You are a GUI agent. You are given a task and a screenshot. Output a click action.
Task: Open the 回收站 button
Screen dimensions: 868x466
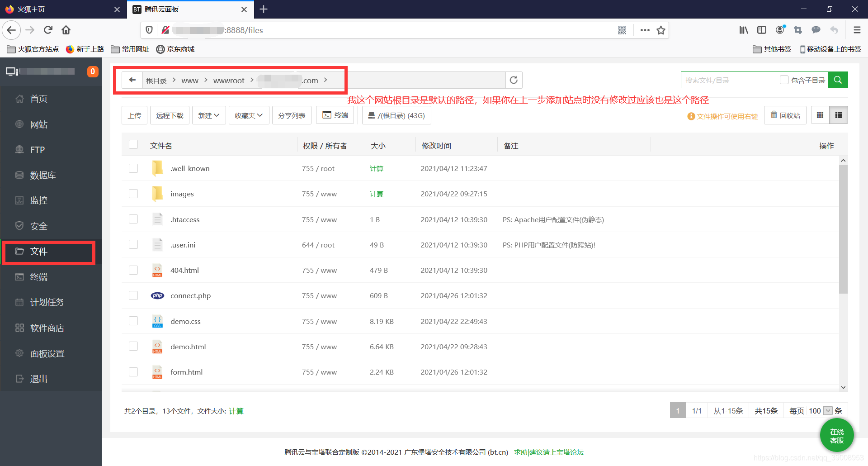[x=785, y=115]
